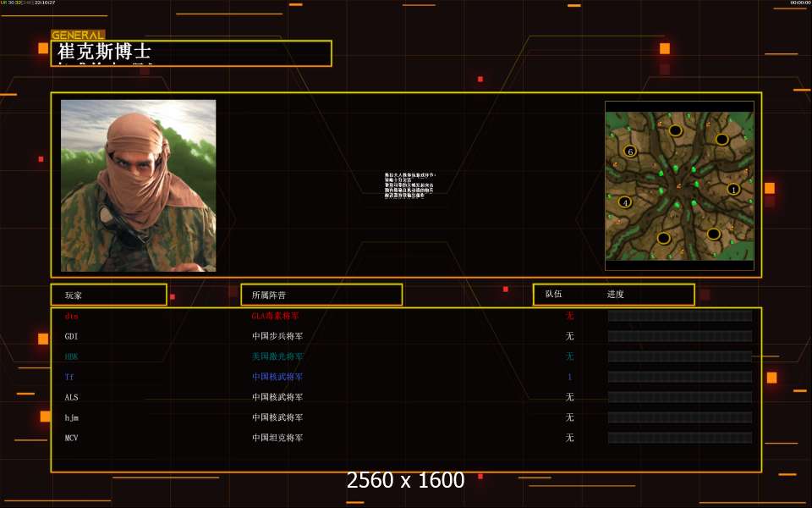Click the 22:10:27 clock readout
This screenshot has width=812, height=508.
click(x=45, y=3)
